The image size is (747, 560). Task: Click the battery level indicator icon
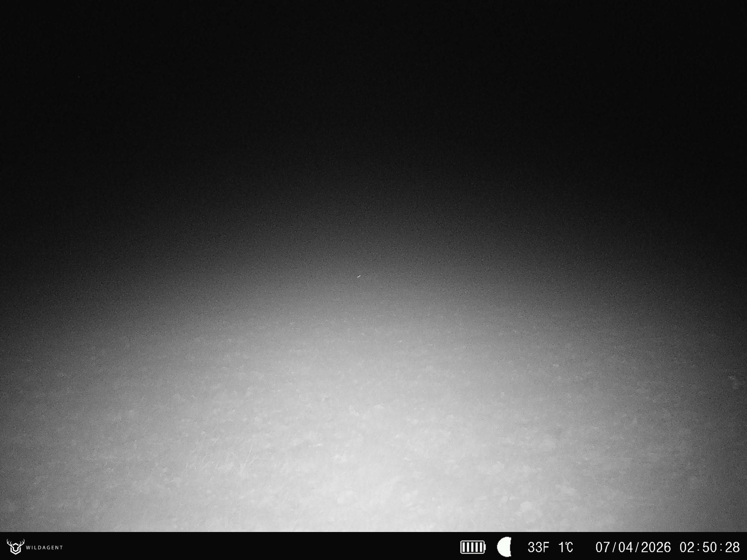click(473, 547)
